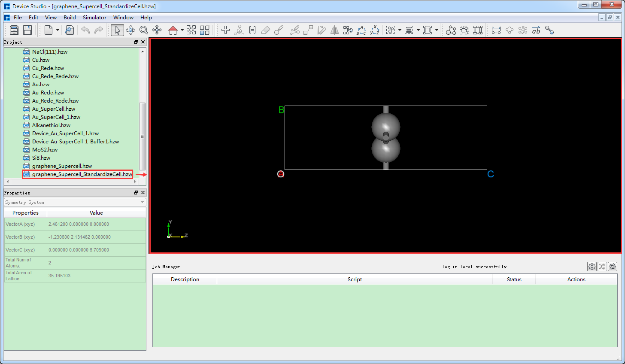Screen dimensions: 625x364
Task: Open Job Manager settings gear
Action: point(592,267)
